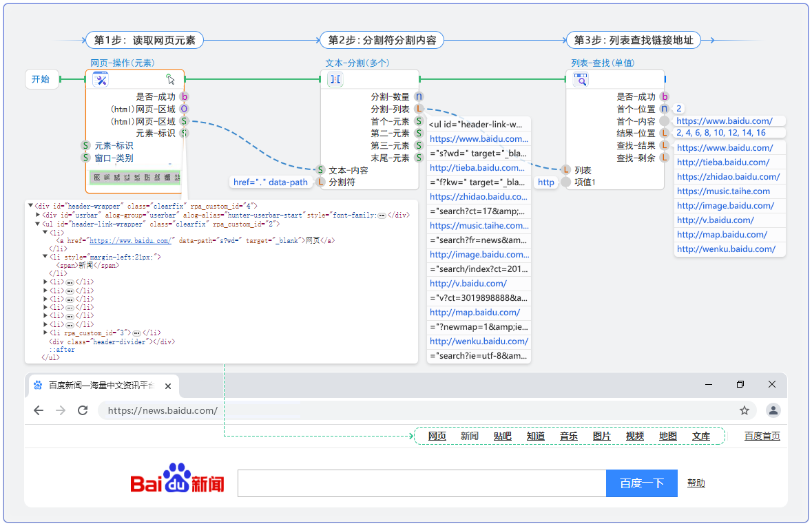Click the 分割-数量 output port marked n
The width and height of the screenshot is (812, 526).
point(419,97)
